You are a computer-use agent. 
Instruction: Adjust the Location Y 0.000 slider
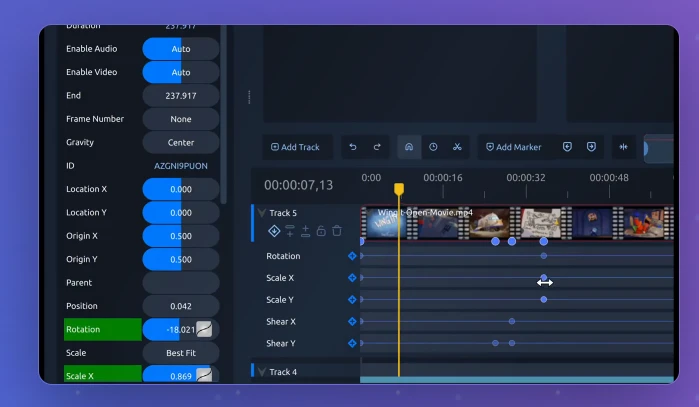pos(181,213)
